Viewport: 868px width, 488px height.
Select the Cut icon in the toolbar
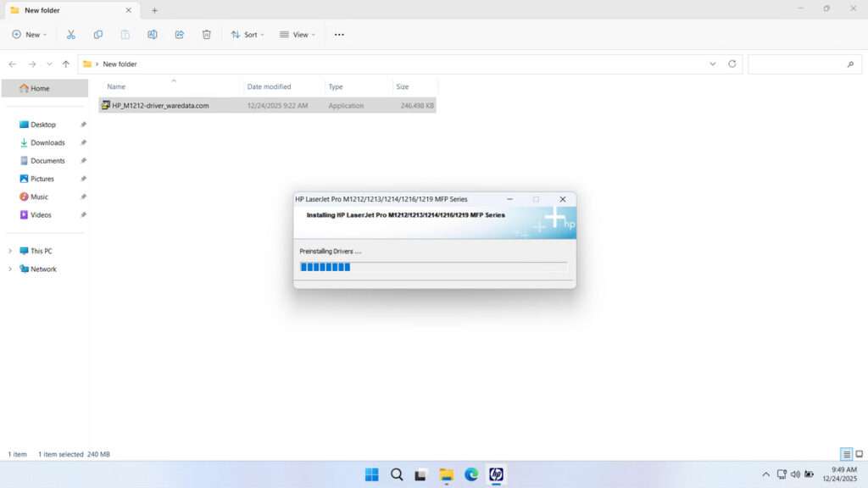pos(71,34)
